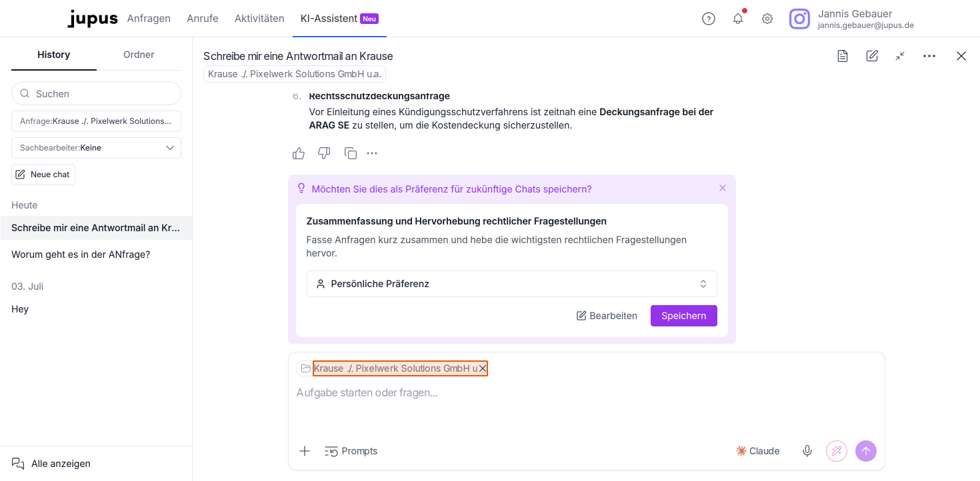
Task: Collapse the chat with the minimize arrows icon
Action: pos(900,56)
